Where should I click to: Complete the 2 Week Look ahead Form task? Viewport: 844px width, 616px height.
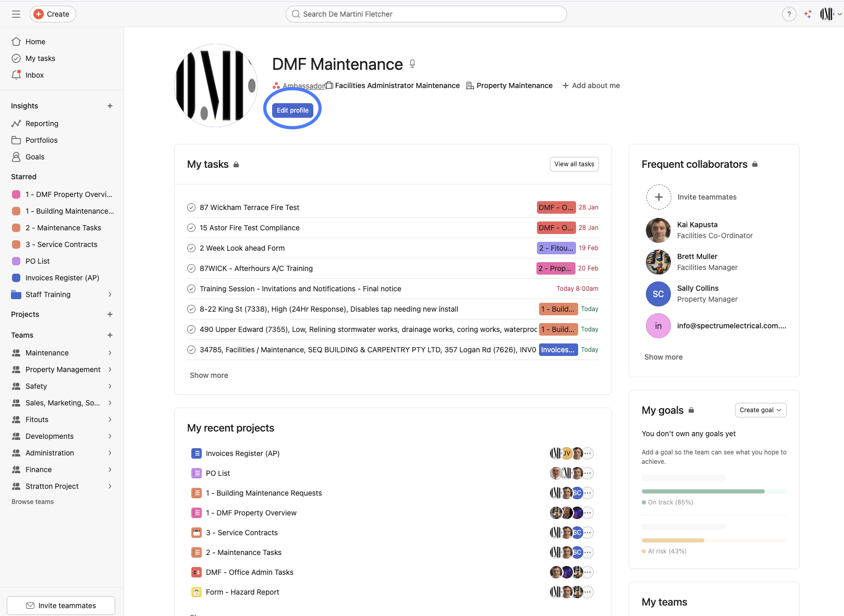191,248
